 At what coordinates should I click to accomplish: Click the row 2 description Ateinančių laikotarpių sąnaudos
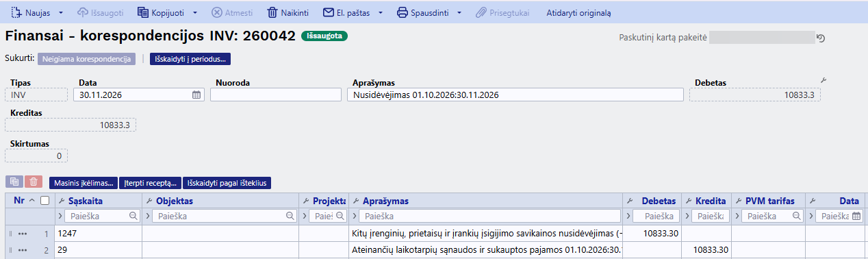(485, 250)
